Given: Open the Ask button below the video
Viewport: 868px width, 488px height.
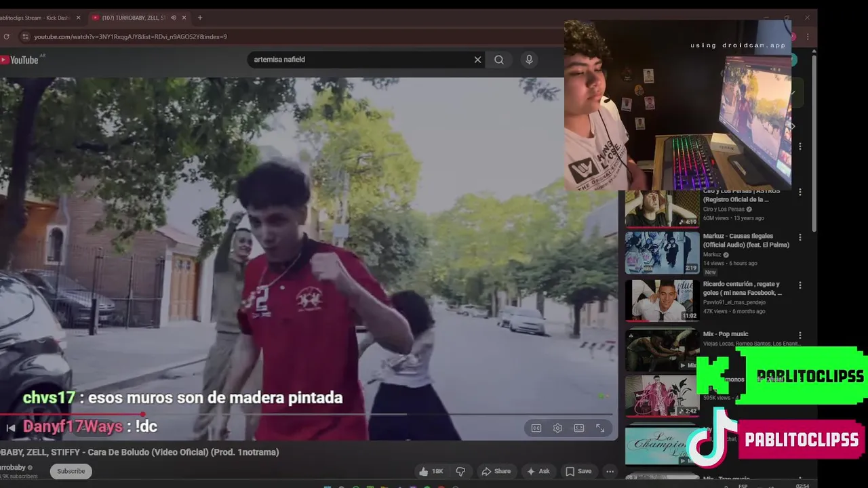Looking at the screenshot, I should coord(538,471).
